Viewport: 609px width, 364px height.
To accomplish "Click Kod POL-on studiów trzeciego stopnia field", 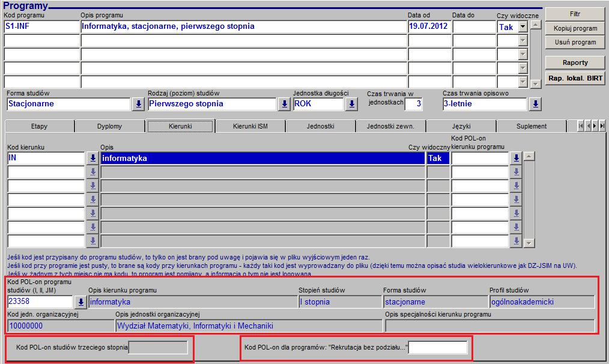I will tap(158, 347).
